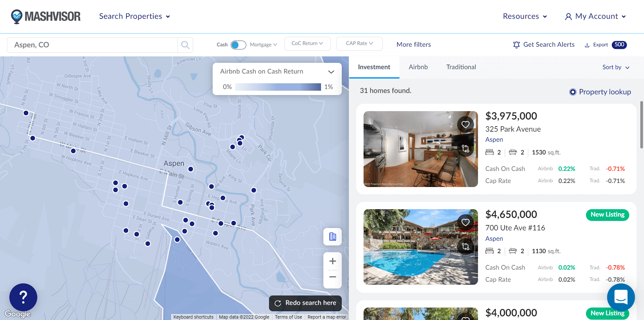The height and width of the screenshot is (320, 644).
Task: Click the Google logo on map
Action: pyautogui.click(x=18, y=314)
